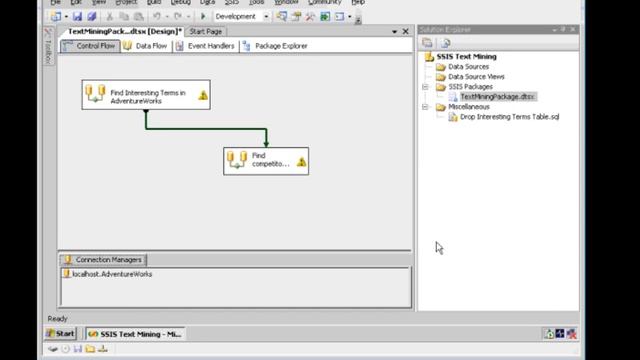Click the Copy icon in the toolbar
Viewport: 640px width, 360px height.
124,16
